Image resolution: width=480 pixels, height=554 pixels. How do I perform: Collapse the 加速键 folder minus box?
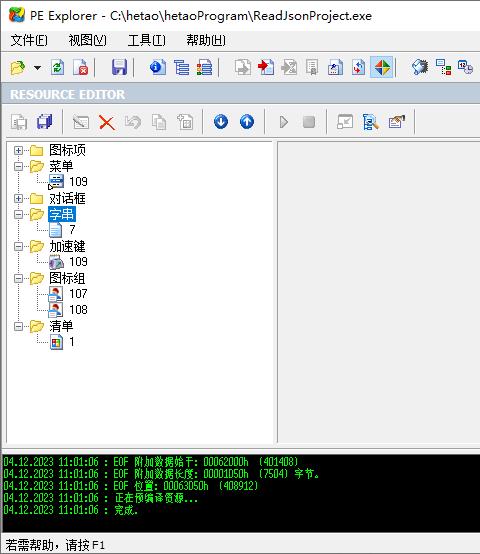18,247
